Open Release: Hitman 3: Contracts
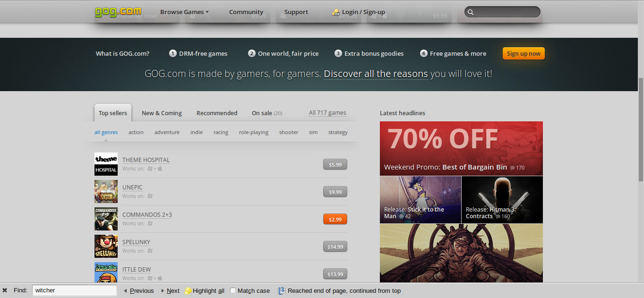 [502, 200]
